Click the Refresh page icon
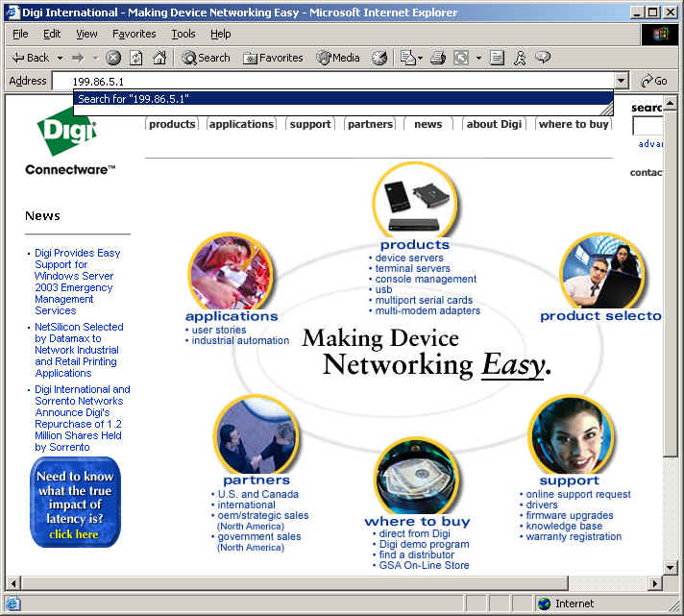 click(136, 58)
